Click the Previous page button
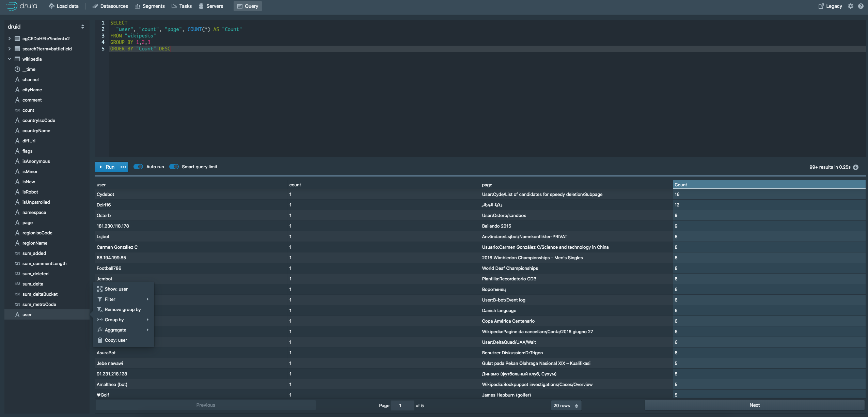 tap(206, 405)
